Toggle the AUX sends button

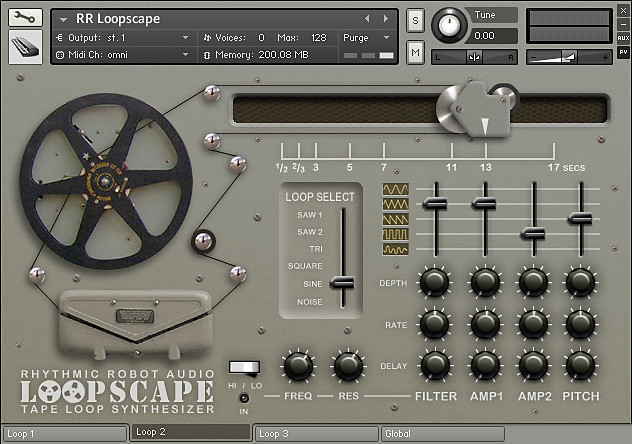pos(623,38)
